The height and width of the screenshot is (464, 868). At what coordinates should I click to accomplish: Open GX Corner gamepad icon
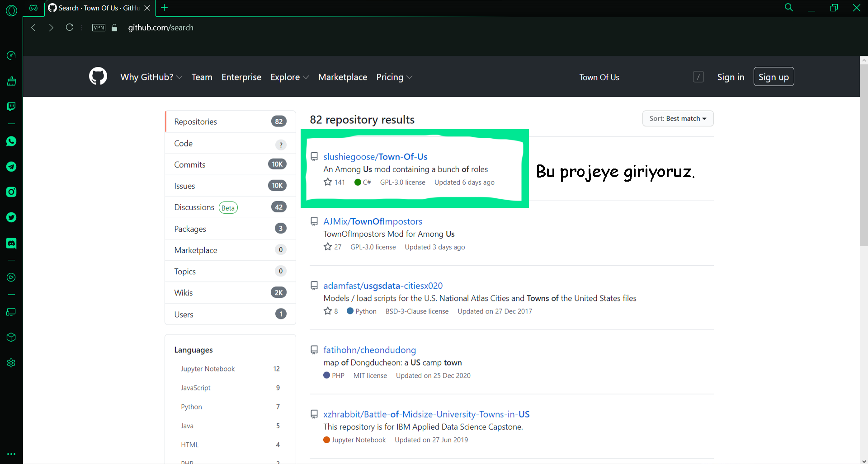click(x=33, y=8)
